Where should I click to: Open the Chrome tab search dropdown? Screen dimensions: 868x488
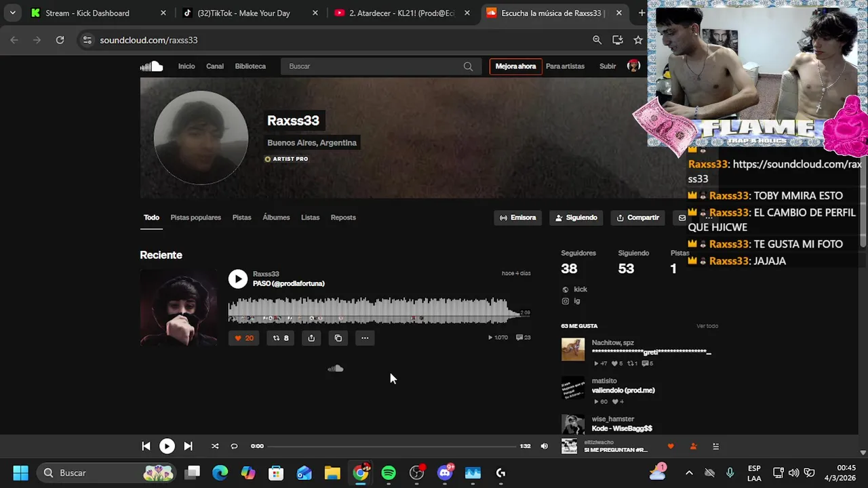(12, 13)
